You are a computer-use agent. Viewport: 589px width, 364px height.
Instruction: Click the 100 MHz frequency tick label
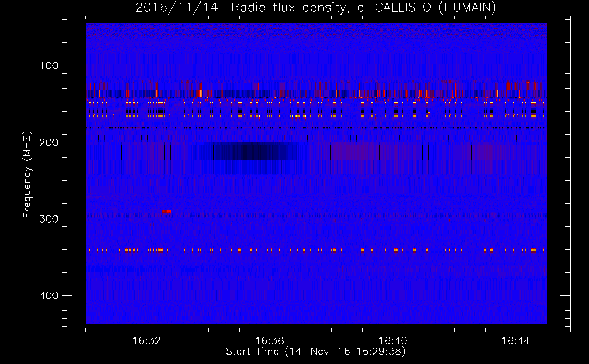(49, 66)
